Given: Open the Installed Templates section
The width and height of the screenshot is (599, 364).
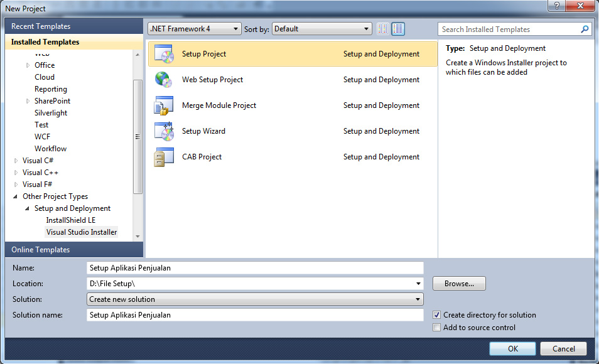Looking at the screenshot, I should pos(74,42).
